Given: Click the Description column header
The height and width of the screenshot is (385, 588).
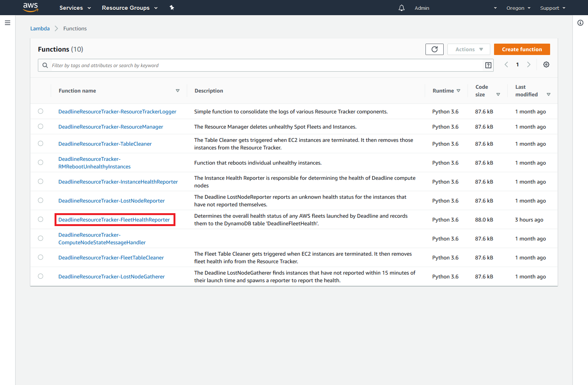Looking at the screenshot, I should [209, 91].
